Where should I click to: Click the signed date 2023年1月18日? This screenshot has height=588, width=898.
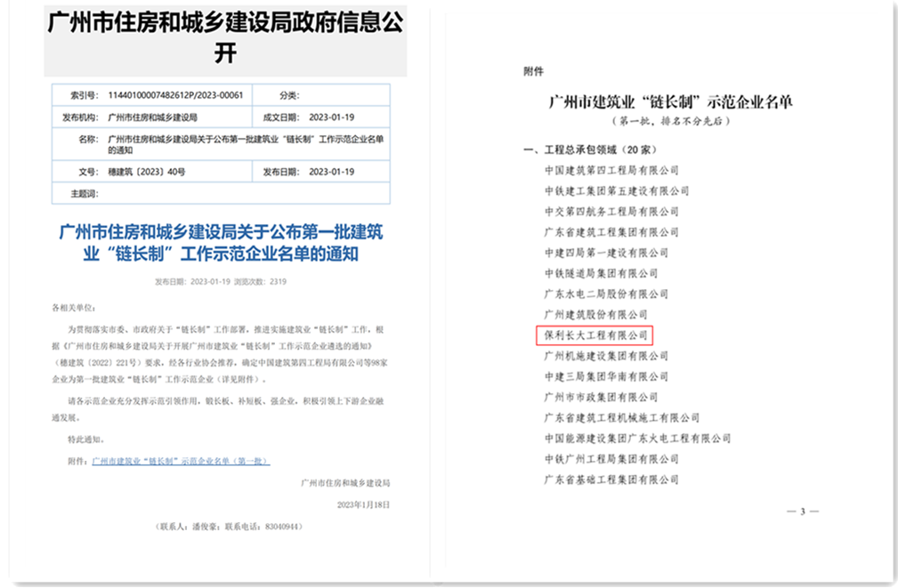click(363, 504)
